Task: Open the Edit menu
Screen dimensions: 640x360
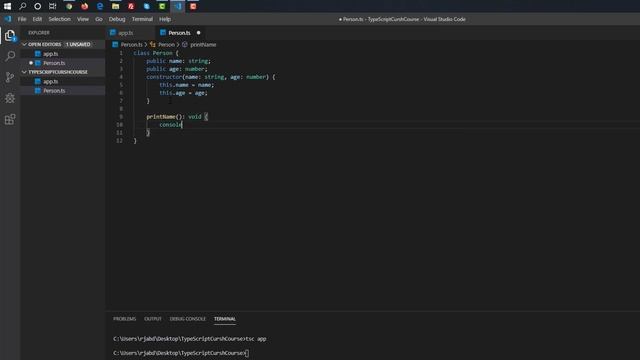Action: click(37, 19)
